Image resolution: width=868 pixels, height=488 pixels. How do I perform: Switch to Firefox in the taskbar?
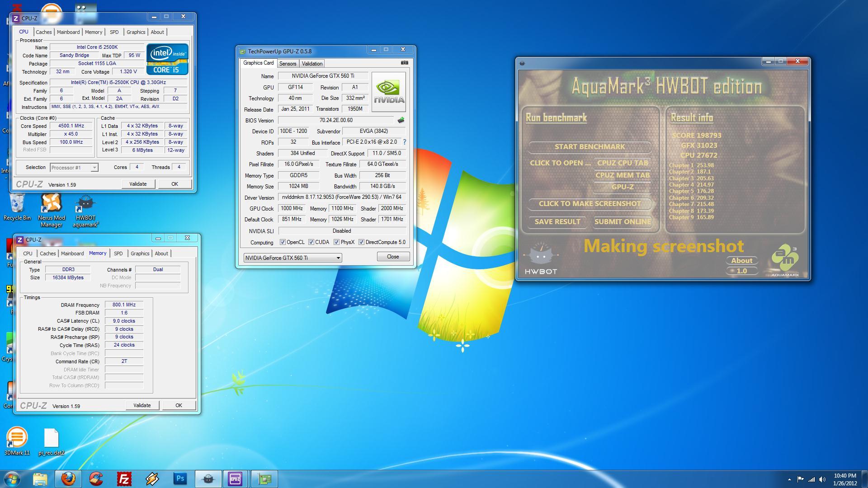point(68,479)
